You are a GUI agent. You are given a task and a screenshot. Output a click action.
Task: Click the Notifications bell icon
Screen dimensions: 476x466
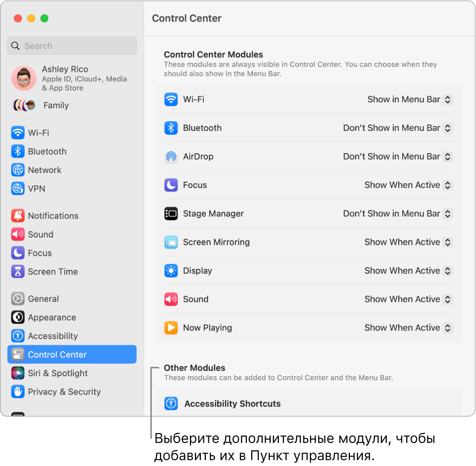tap(18, 216)
